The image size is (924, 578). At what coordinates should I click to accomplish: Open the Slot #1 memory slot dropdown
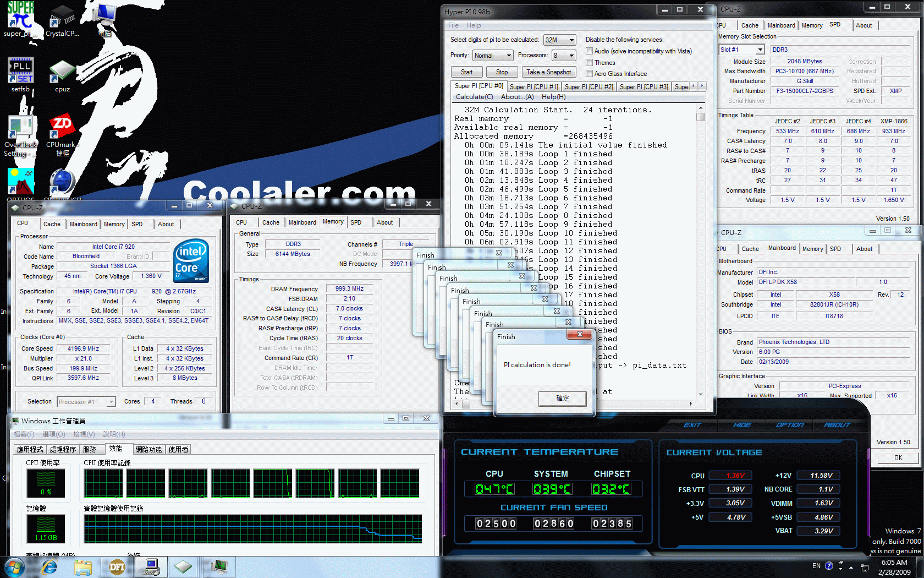click(741, 50)
